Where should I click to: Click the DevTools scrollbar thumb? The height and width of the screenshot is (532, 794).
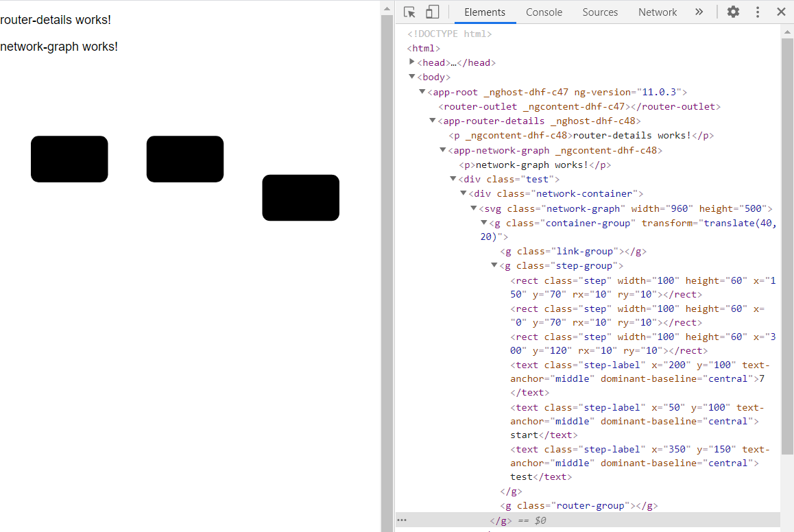[787, 246]
